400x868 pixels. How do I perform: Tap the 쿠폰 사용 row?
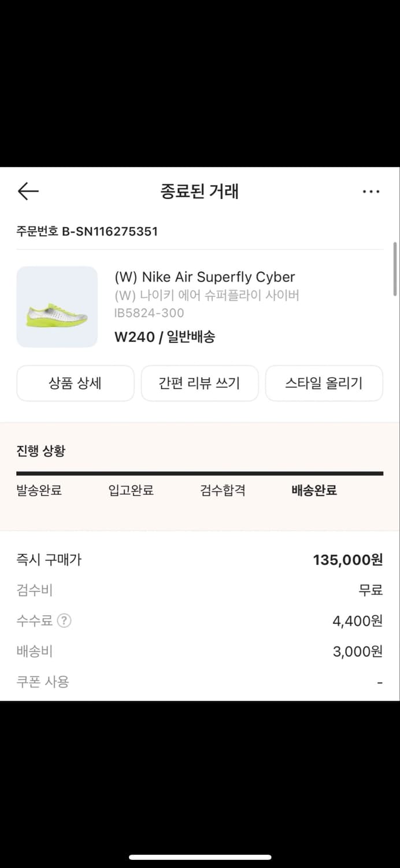tap(36, 682)
